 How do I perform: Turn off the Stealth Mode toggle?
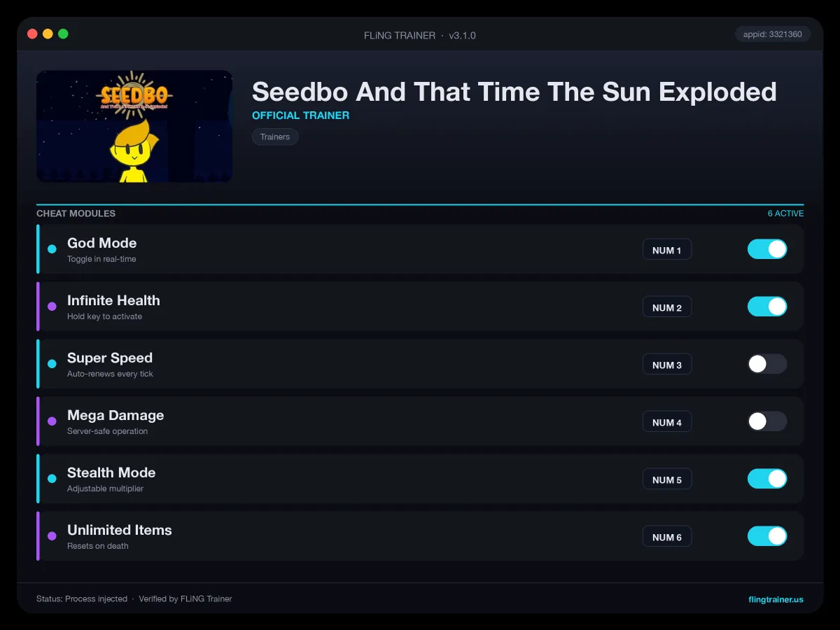tap(767, 479)
